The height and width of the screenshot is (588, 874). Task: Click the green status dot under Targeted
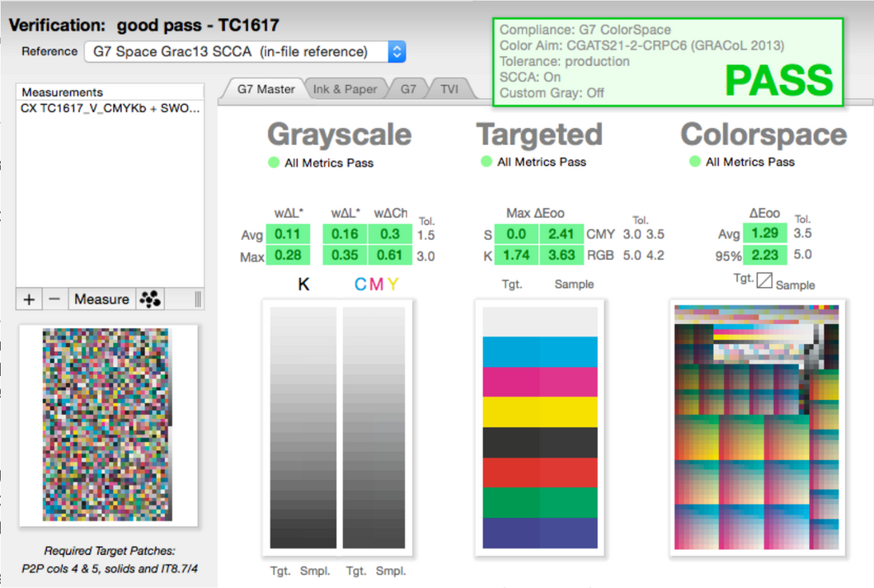click(486, 162)
